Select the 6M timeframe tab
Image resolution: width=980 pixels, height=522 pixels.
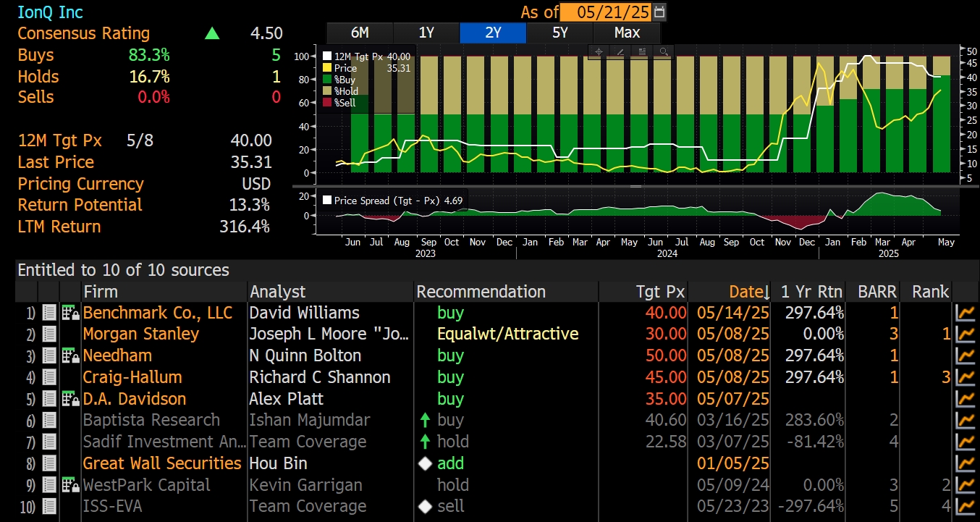click(360, 32)
